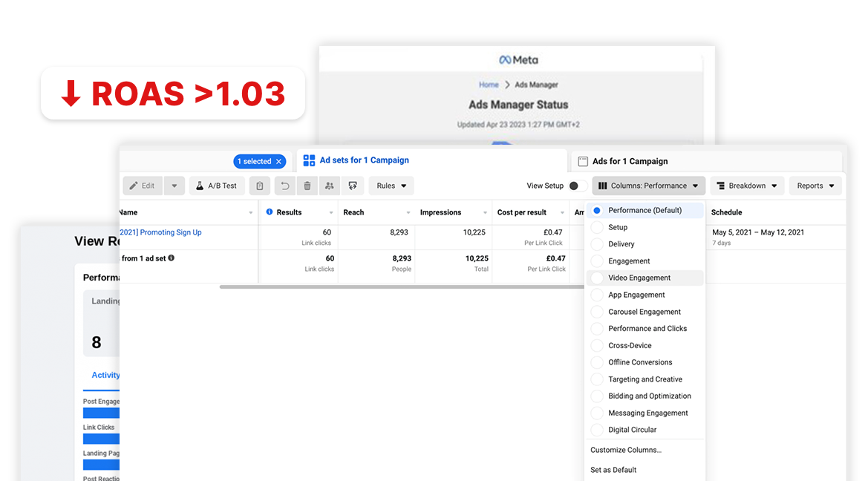Select the Setup column preset
Screen dimensions: 868x481
click(x=645, y=227)
